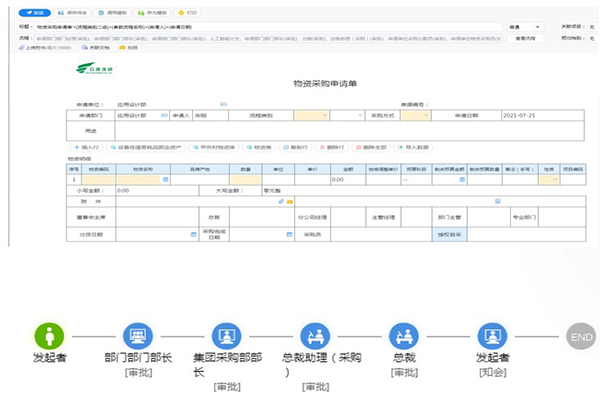Open the second 流程类别 dropdown
The width and height of the screenshot is (600, 402).
pos(347,115)
